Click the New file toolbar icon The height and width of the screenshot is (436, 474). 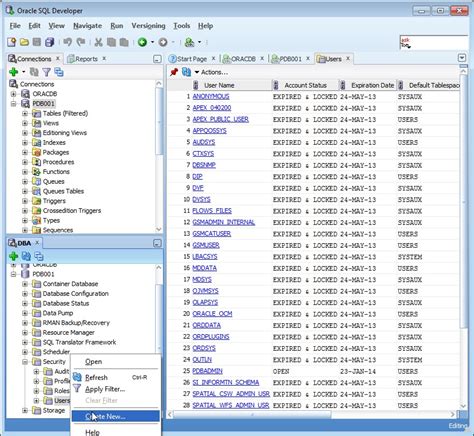click(x=12, y=42)
